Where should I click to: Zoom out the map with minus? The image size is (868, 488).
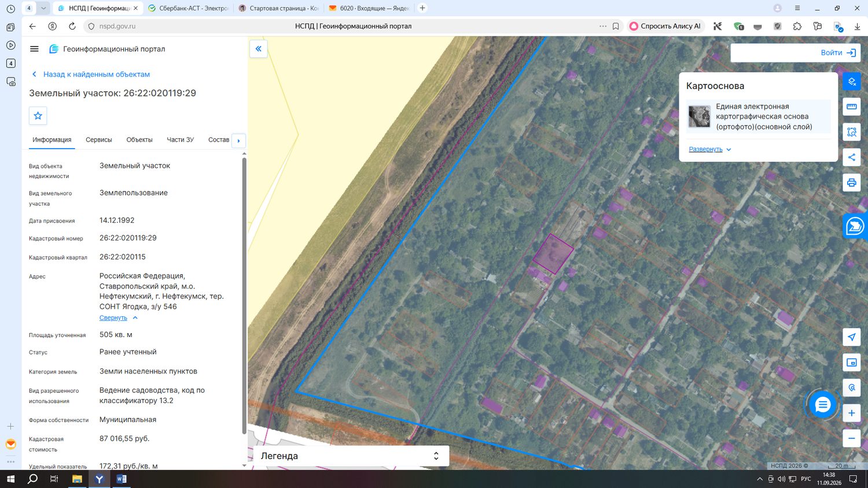click(852, 438)
